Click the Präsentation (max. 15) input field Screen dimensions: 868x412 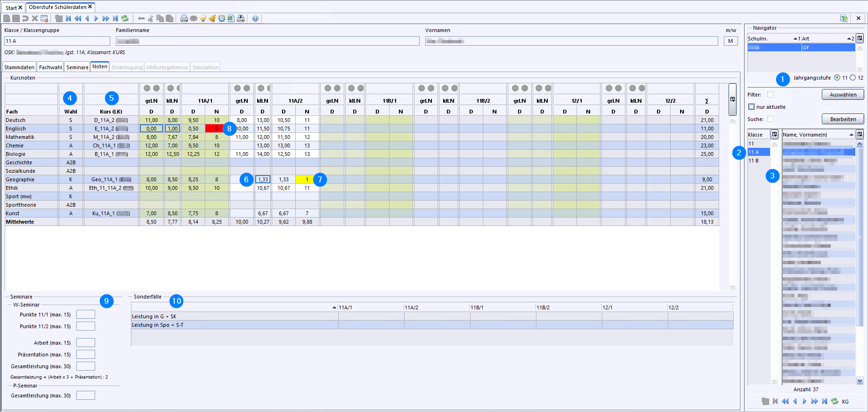pyautogui.click(x=86, y=355)
